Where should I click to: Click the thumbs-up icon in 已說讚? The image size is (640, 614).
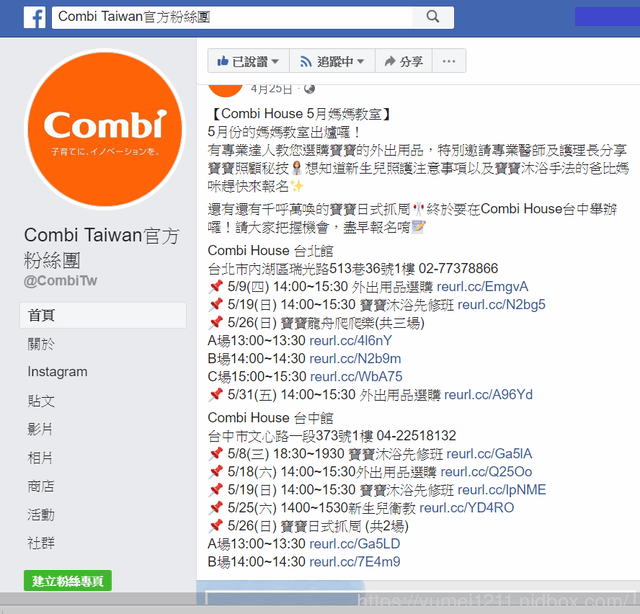pos(222,61)
